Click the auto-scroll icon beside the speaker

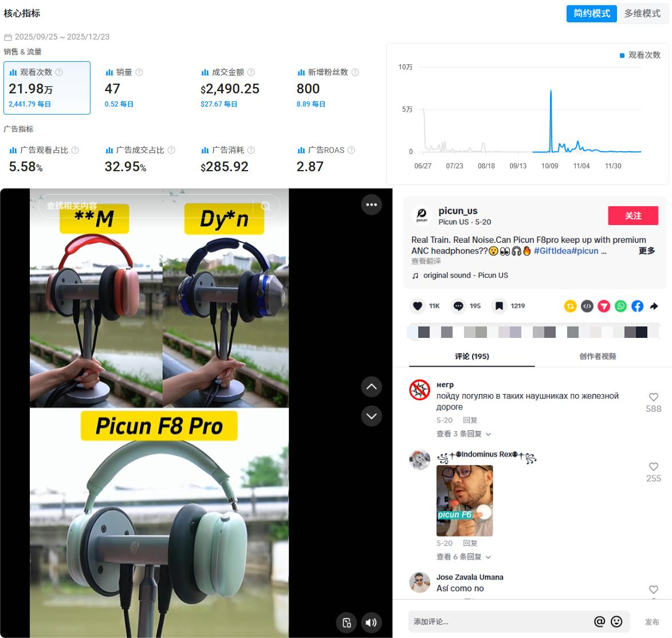coord(347,623)
